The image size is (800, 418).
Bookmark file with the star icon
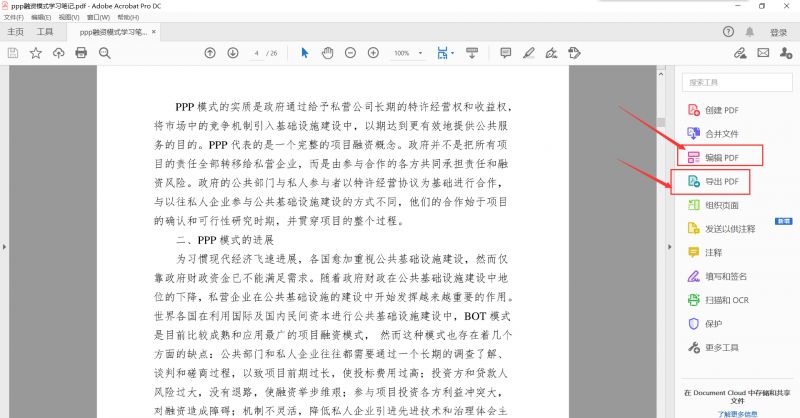[36, 53]
